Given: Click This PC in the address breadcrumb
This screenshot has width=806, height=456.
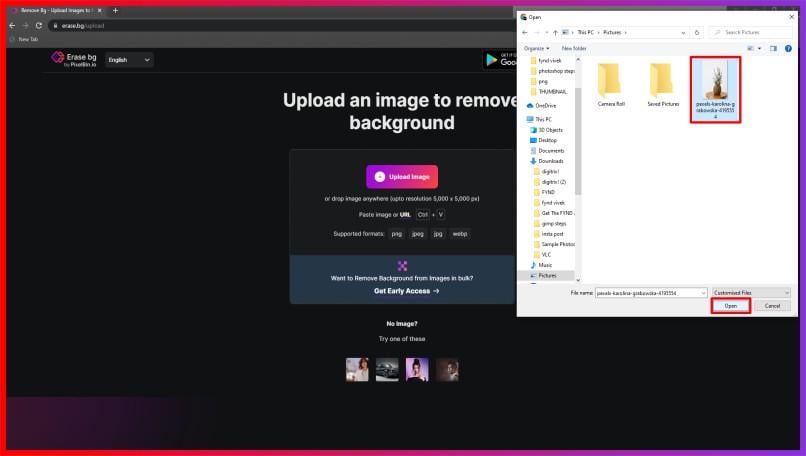Looking at the screenshot, I should [x=585, y=32].
